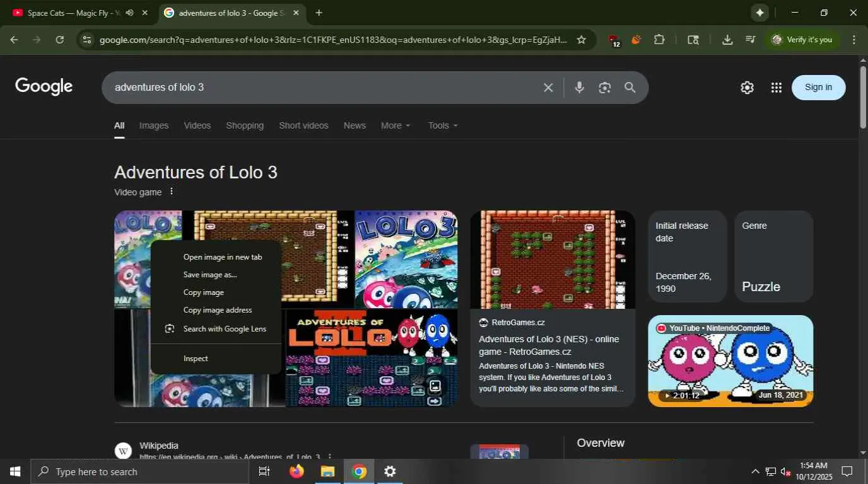Open the three-dot menu beside Video game
The width and height of the screenshot is (868, 484).
171,192
